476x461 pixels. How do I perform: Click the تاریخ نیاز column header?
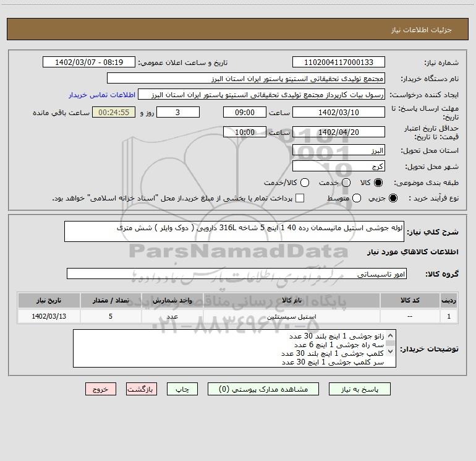tap(49, 300)
